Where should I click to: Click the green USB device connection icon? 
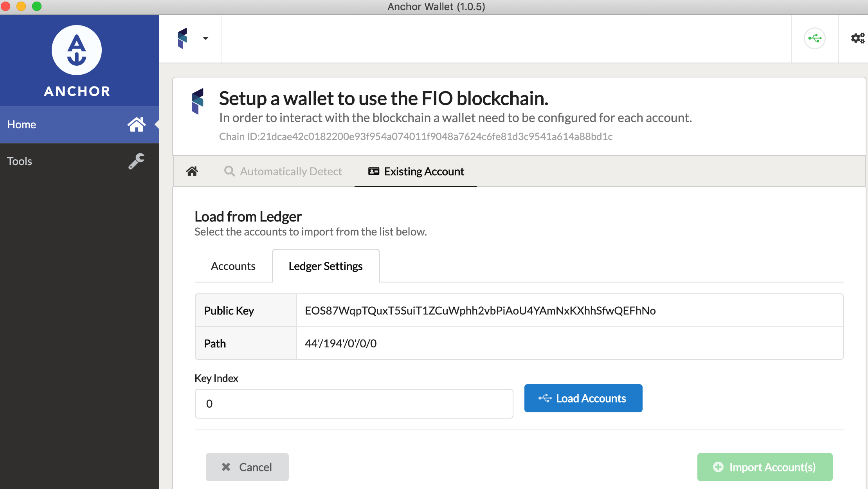click(814, 38)
